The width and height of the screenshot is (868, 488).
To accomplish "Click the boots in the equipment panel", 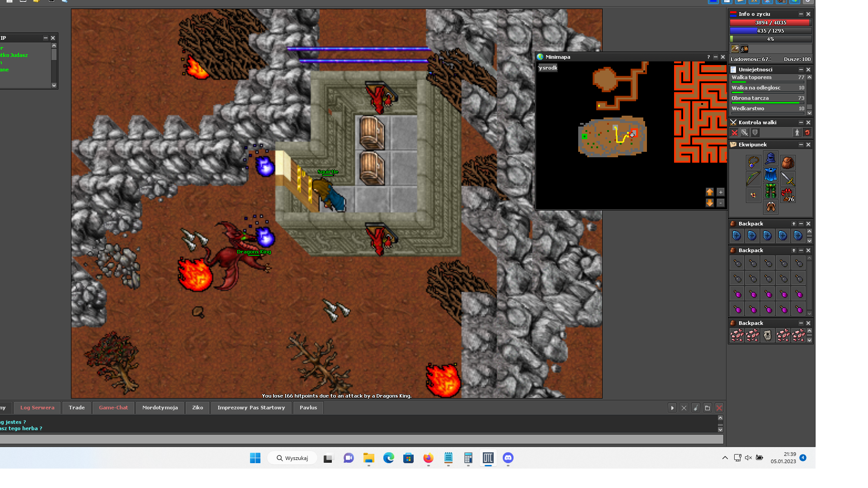I will [770, 207].
